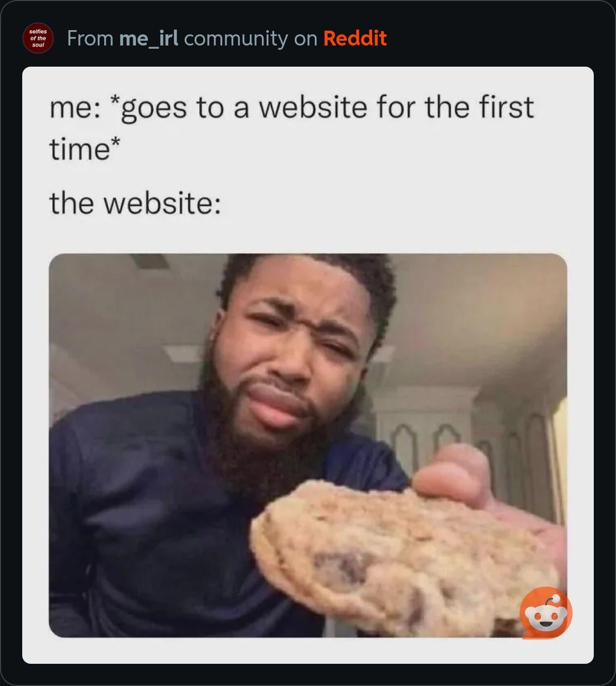
Task: Click the word 'From' in the header
Action: click(x=90, y=38)
